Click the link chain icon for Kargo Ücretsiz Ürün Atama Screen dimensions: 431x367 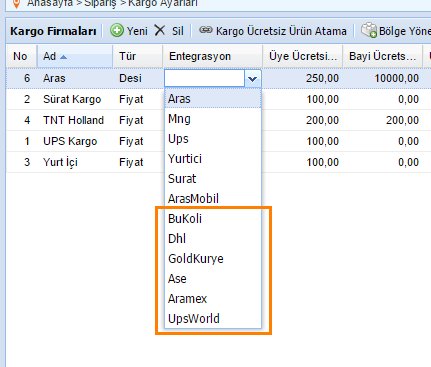206,30
